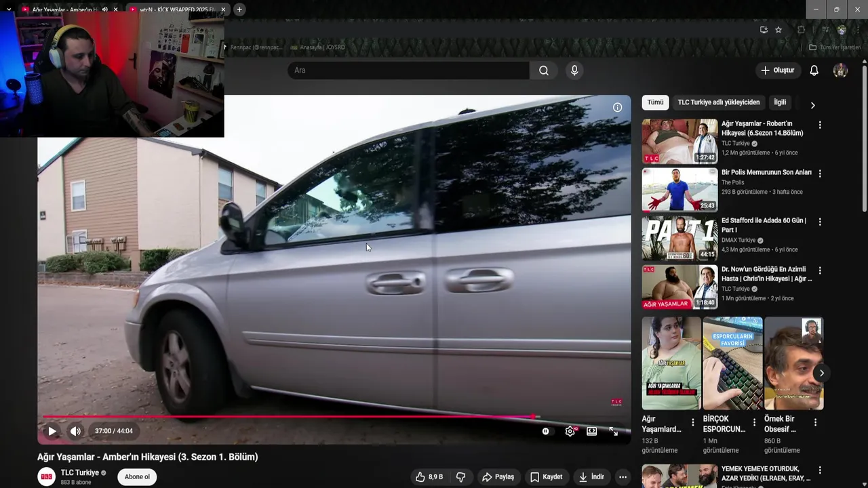The height and width of the screenshot is (488, 868).
Task: Mute the video player volume
Action: [75, 431]
